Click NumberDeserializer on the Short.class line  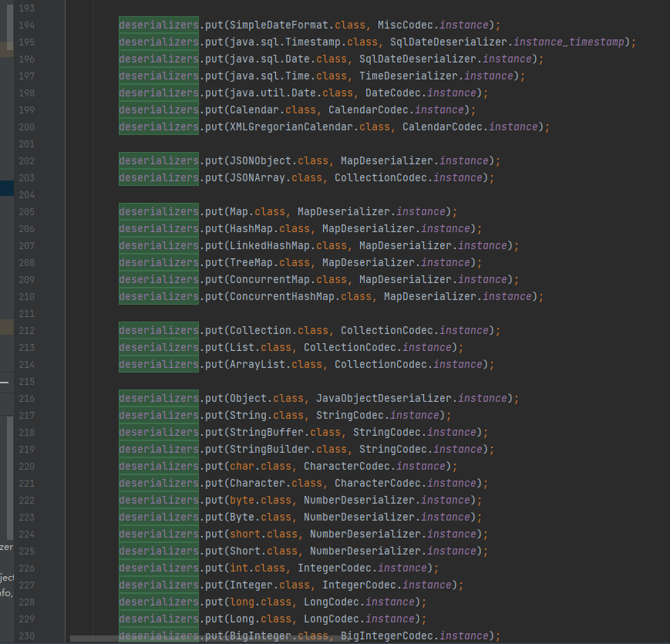point(365,551)
